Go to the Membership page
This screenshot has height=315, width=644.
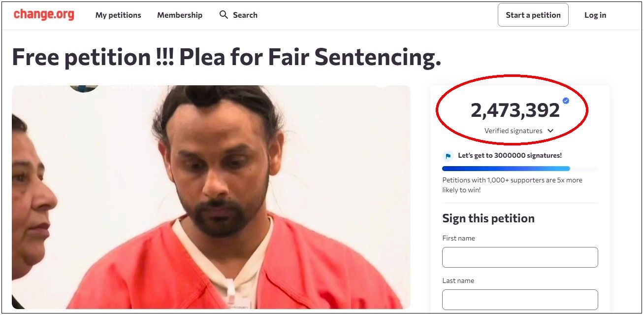tap(180, 15)
